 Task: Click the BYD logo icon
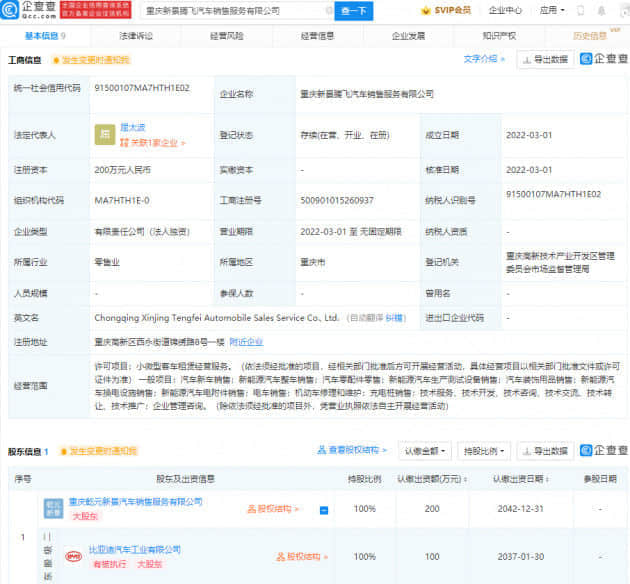pos(74,556)
